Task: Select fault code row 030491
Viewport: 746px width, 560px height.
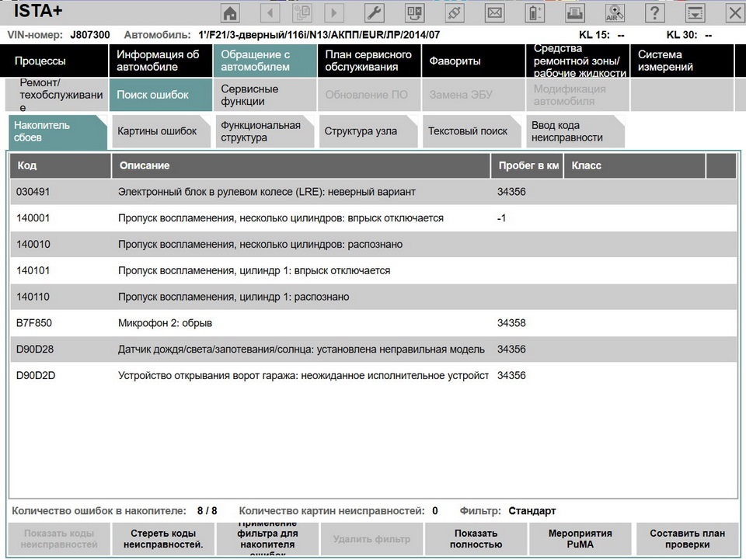Action: (x=374, y=192)
